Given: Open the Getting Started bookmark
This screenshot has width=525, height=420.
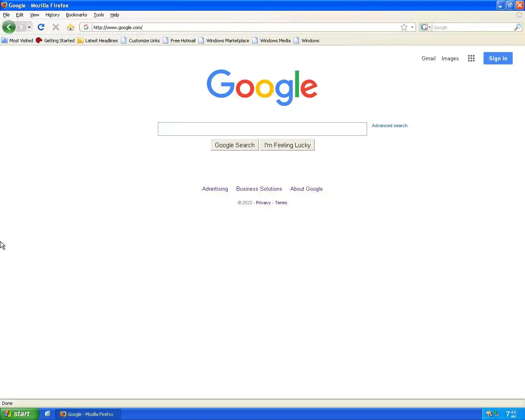Looking at the screenshot, I should (55, 41).
